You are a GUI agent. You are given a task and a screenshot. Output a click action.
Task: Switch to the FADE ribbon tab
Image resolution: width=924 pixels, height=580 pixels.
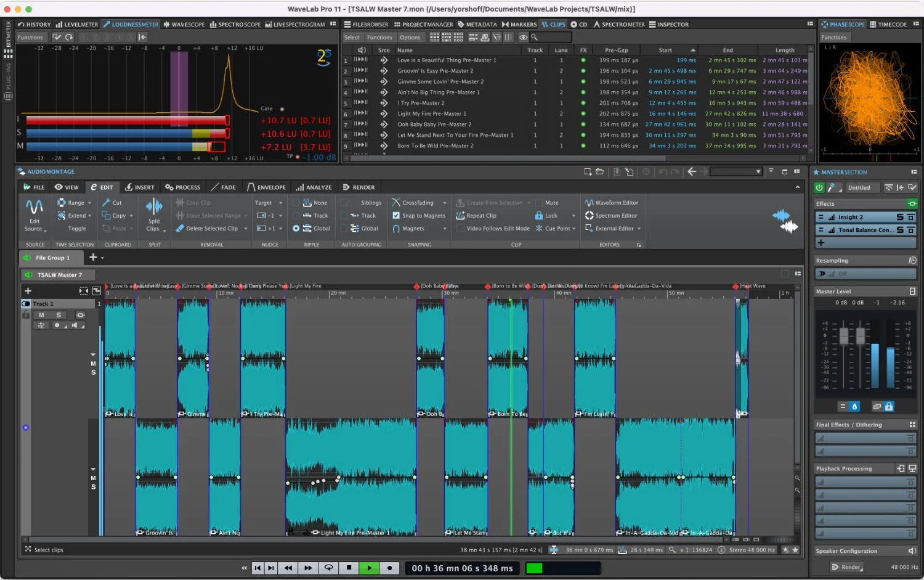pyautogui.click(x=223, y=187)
